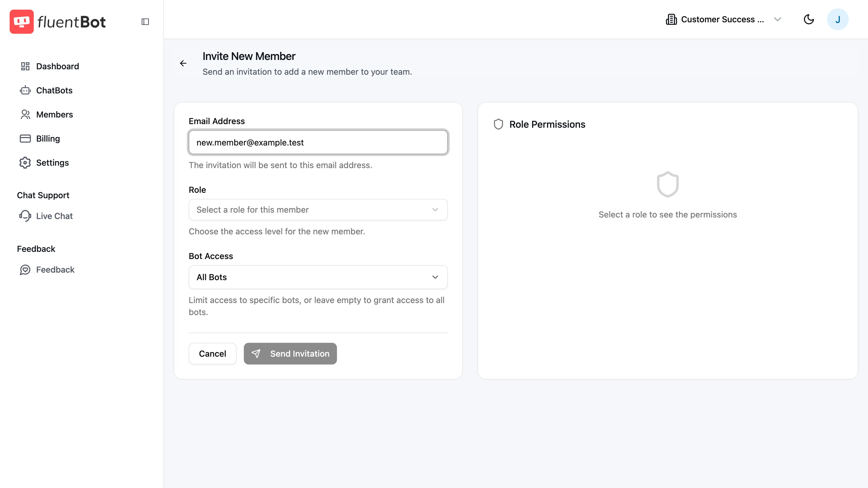Click the Bot Access dropdown chevron

[435, 277]
